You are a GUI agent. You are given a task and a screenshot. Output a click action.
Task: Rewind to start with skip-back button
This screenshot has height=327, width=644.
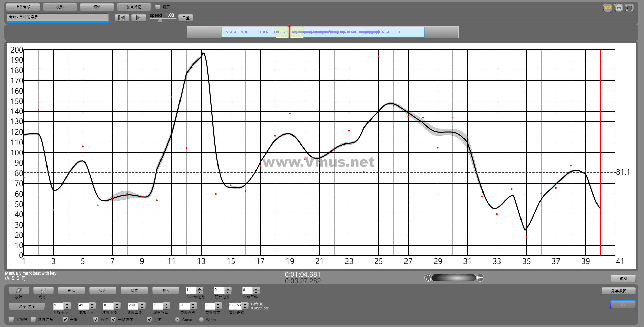121,18
